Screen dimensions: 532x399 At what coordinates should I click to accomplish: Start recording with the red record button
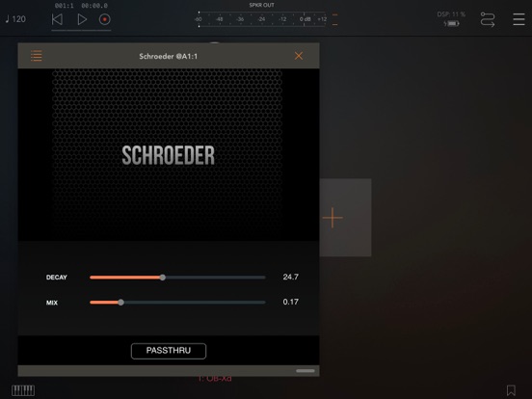click(x=105, y=19)
